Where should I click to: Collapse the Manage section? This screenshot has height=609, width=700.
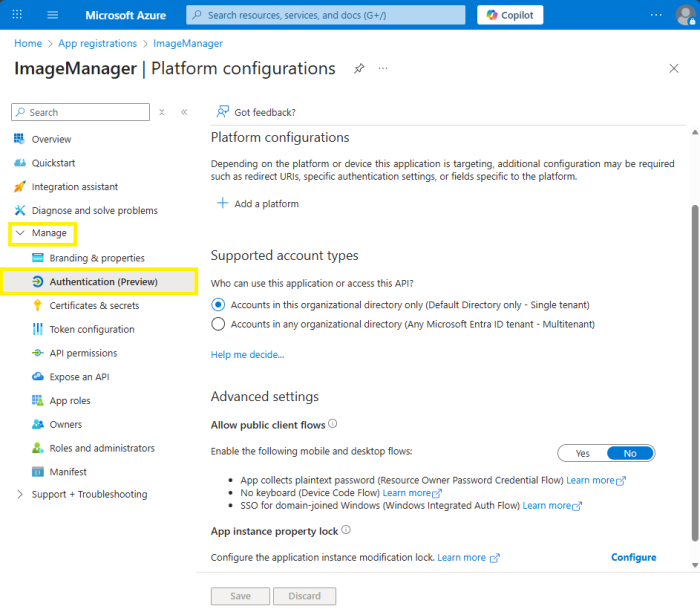(x=20, y=233)
